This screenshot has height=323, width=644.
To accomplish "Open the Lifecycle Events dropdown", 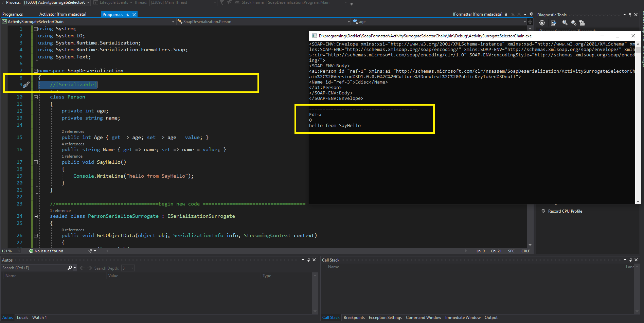I will coord(131,2).
